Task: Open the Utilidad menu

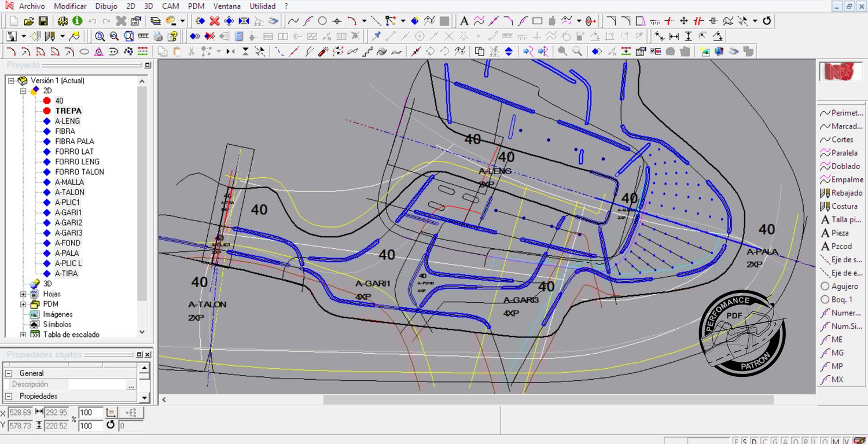Action: point(262,6)
